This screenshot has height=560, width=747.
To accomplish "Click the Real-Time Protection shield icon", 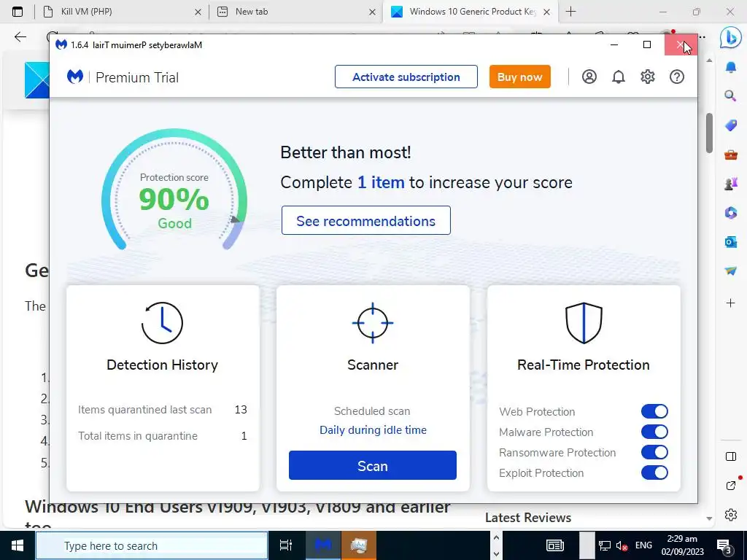I will coord(584,323).
